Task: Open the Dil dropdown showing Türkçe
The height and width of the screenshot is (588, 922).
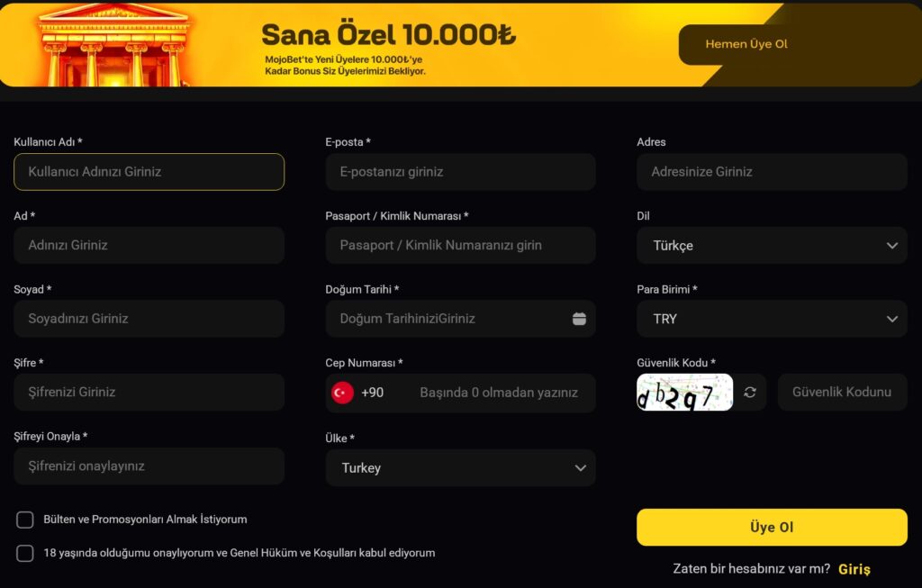Action: 771,245
